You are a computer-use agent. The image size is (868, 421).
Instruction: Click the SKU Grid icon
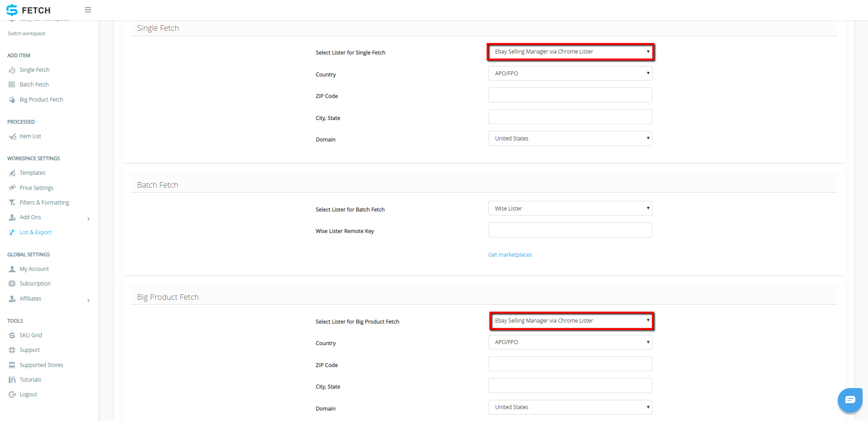pos(12,335)
